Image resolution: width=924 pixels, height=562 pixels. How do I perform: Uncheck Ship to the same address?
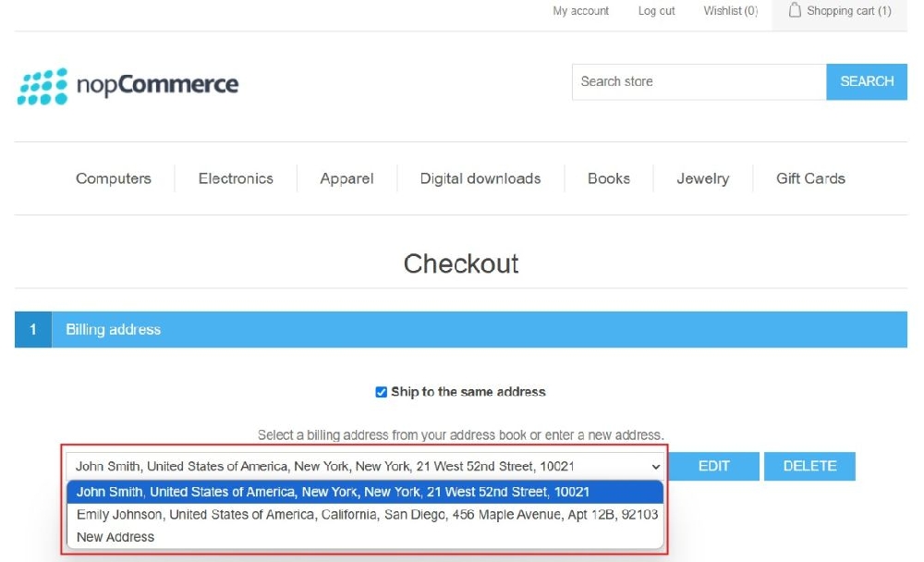pos(380,392)
